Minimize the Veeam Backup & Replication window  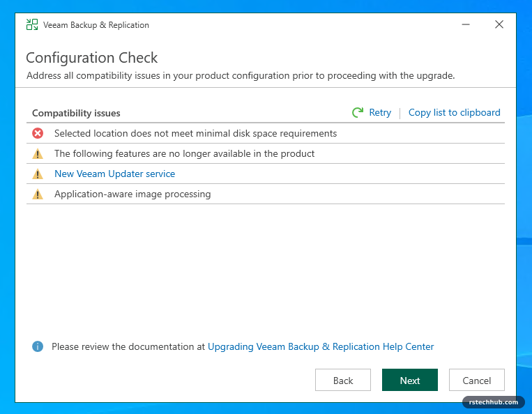click(466, 24)
